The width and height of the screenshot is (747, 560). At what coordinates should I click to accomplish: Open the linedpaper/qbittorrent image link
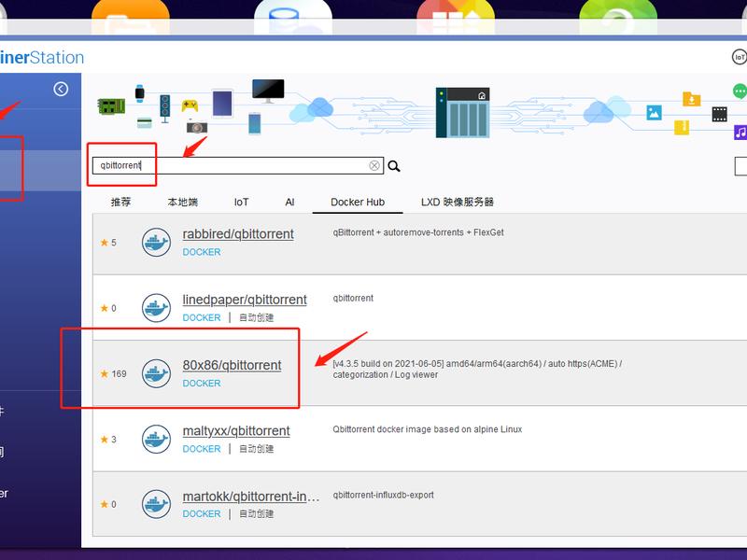tap(245, 300)
